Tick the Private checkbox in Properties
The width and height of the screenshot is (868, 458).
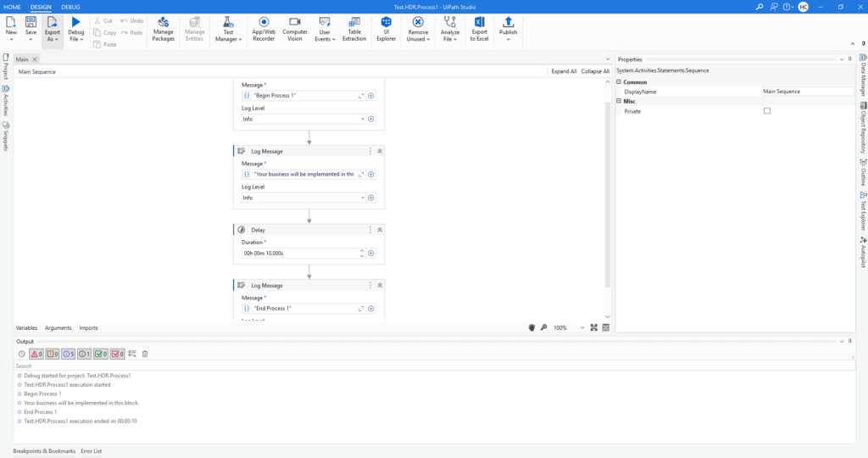[767, 111]
